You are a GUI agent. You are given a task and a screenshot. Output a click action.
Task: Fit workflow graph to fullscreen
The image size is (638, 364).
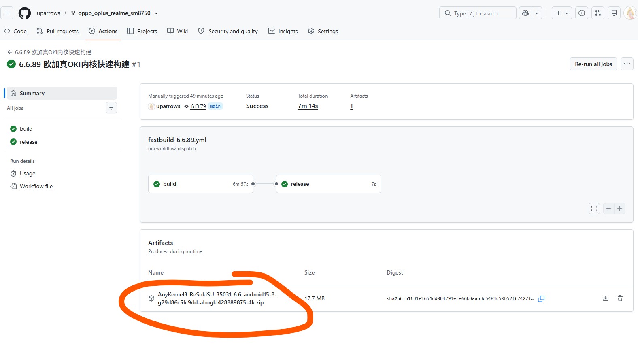click(594, 209)
